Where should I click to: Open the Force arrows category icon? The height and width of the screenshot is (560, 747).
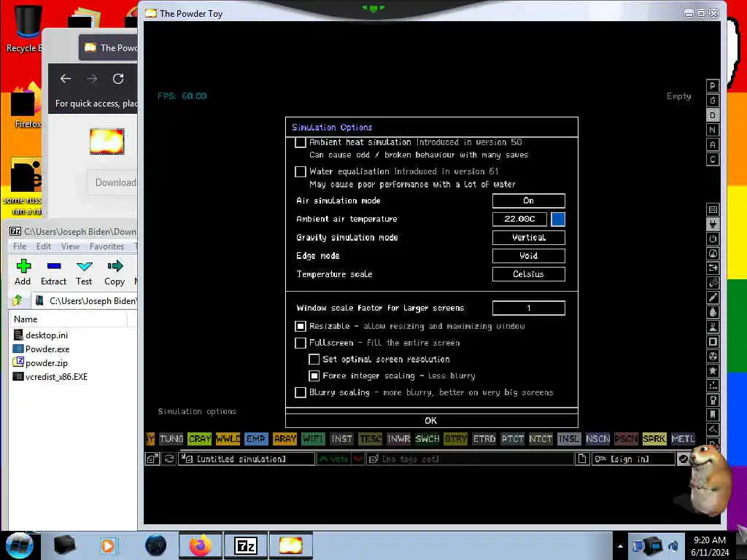(x=713, y=268)
